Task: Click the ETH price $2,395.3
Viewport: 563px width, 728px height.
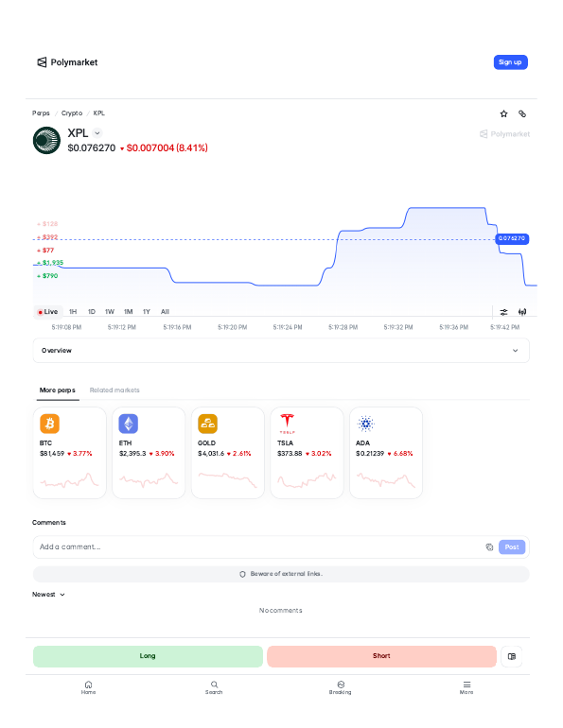Action: (x=132, y=454)
